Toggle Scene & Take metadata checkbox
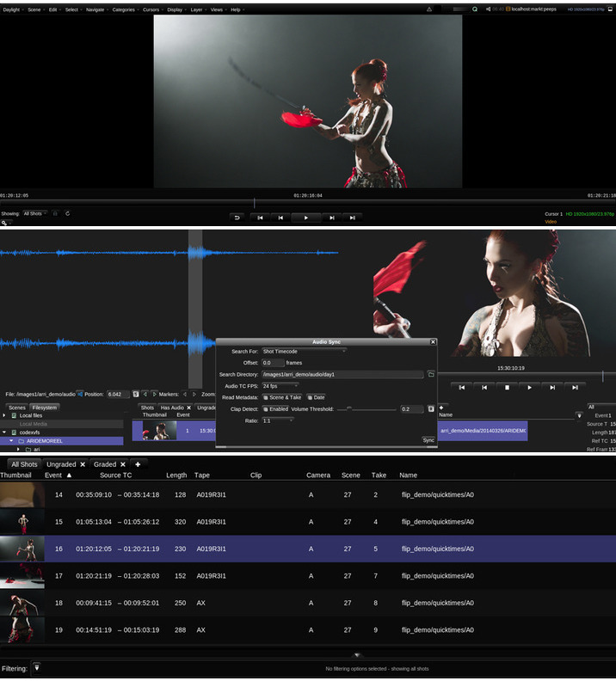Image resolution: width=616 pixels, height=687 pixels. (x=266, y=397)
